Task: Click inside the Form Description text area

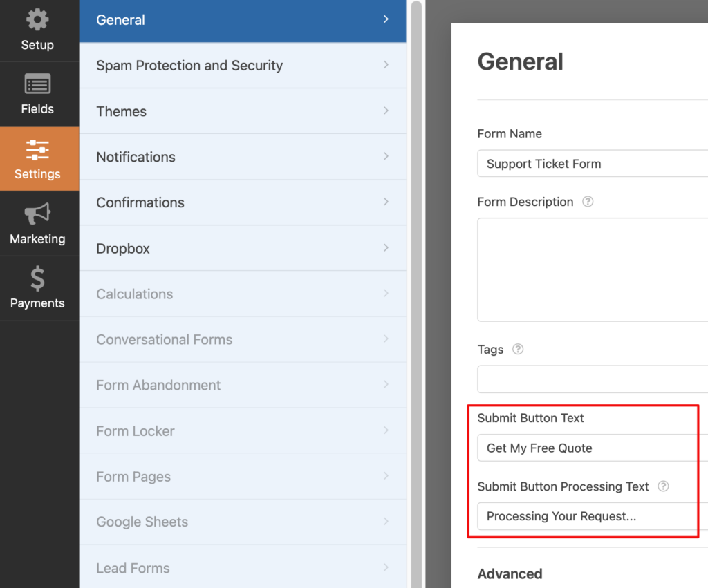Action: [593, 270]
